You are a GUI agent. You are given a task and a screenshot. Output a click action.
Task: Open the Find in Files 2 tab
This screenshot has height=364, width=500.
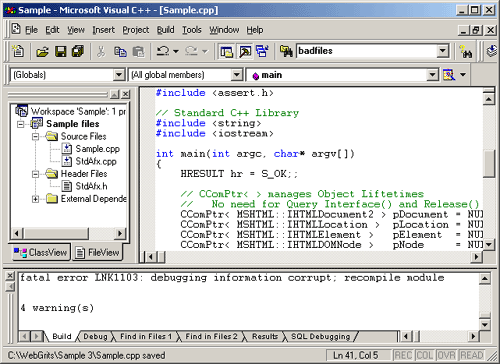click(x=211, y=336)
